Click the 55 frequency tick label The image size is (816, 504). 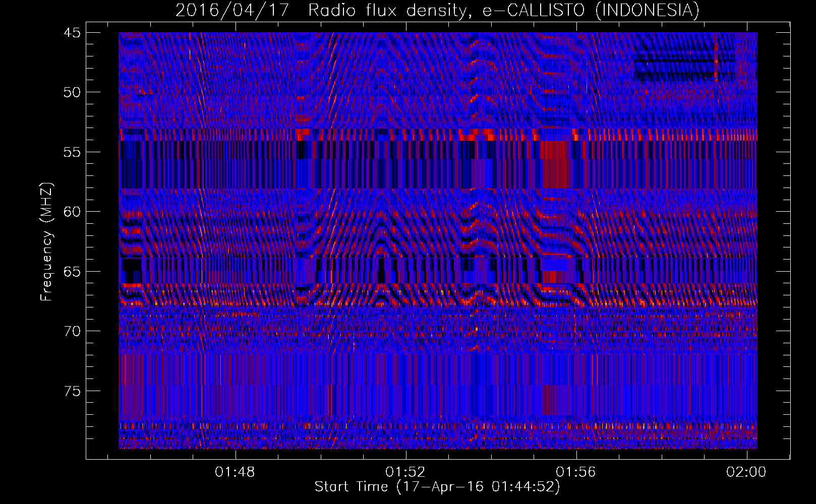(x=72, y=152)
